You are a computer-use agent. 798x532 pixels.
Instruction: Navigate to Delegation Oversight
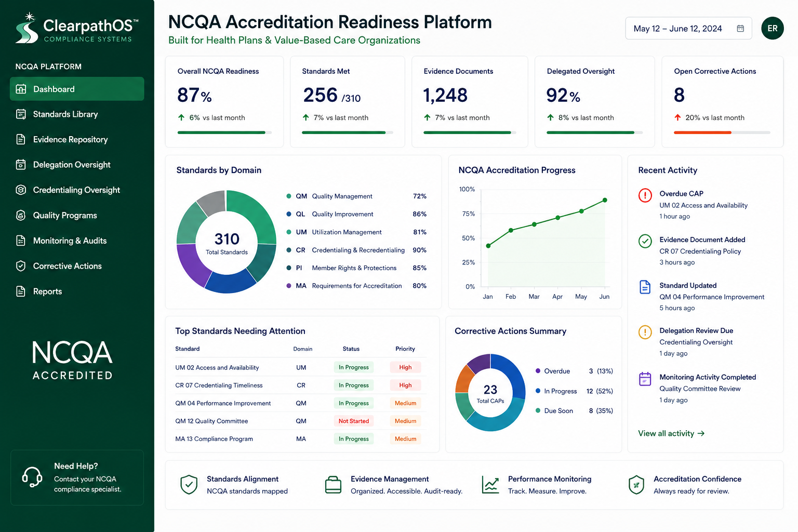(77, 165)
